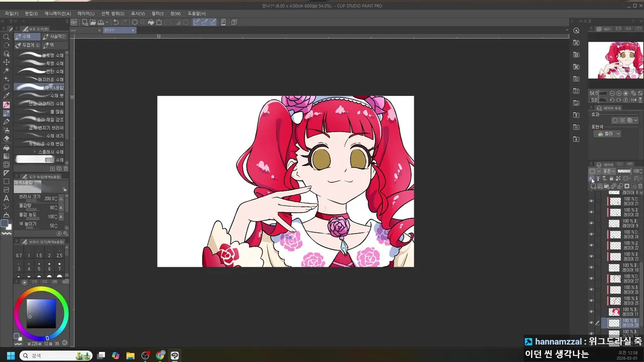Select the pink highlighted Pen tool
This screenshot has height=362, width=644.
coord(7,105)
